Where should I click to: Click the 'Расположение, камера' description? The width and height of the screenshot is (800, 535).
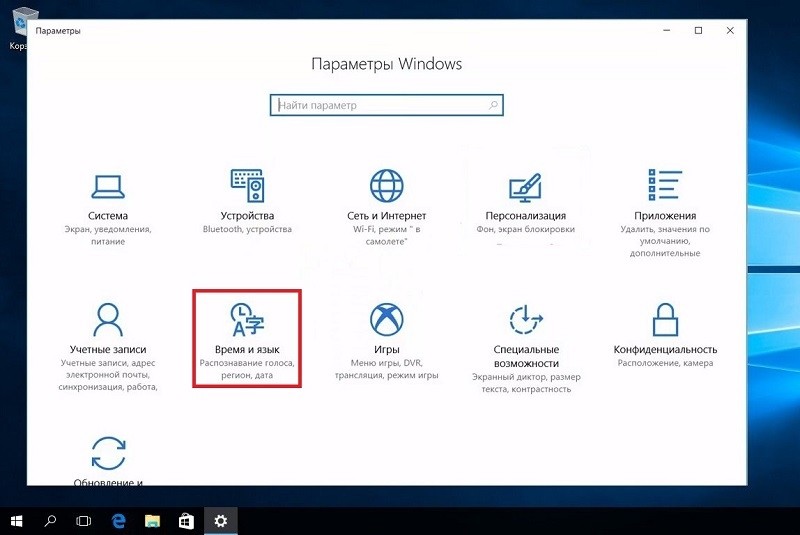665,363
